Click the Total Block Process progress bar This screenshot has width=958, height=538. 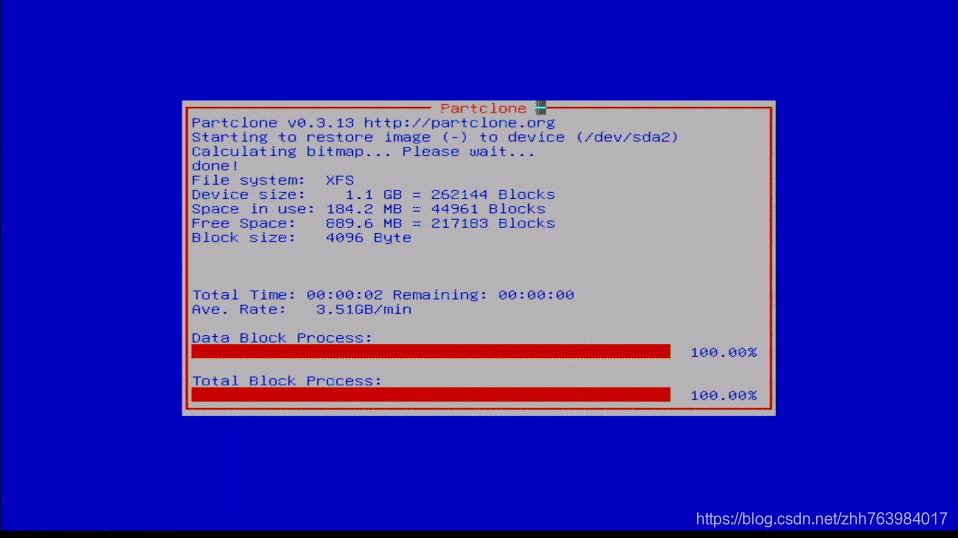[431, 395]
